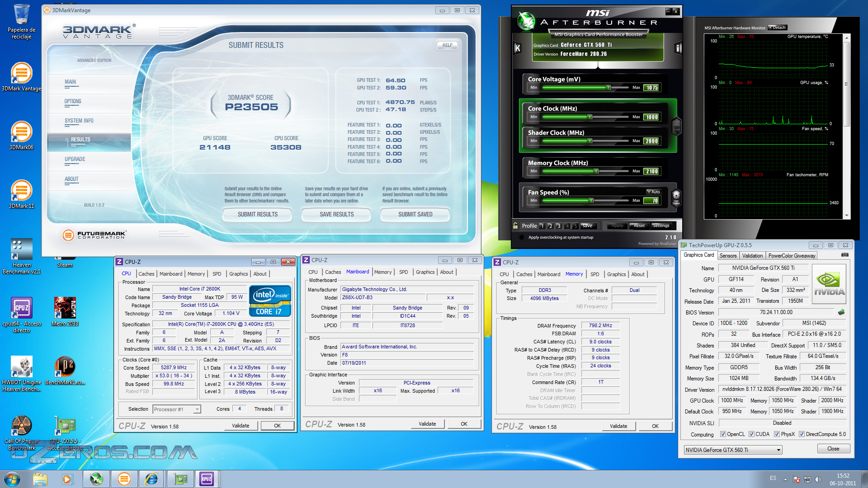
Task: Open the SPD tab in the middle CPU-Z window
Action: tap(404, 272)
